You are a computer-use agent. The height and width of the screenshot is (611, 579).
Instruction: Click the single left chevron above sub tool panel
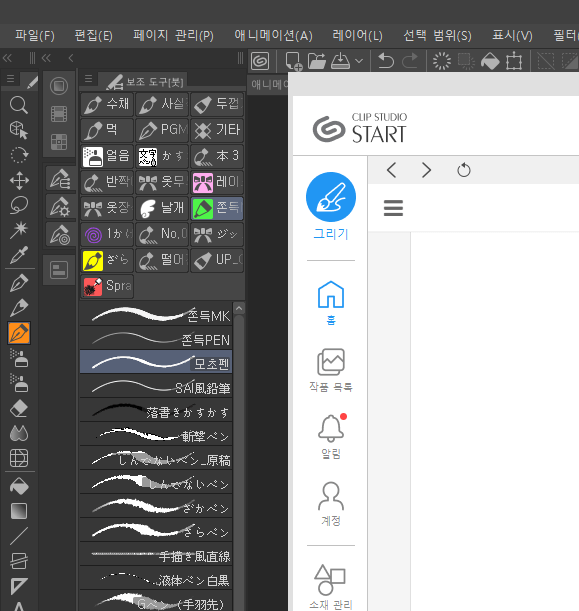click(x=71, y=58)
